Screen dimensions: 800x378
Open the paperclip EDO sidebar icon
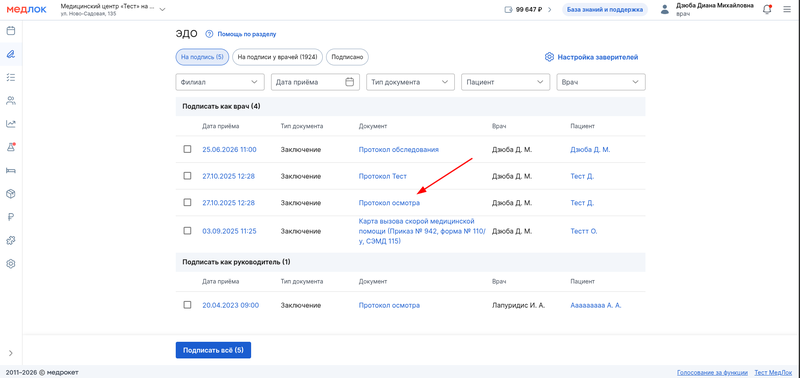[11, 54]
